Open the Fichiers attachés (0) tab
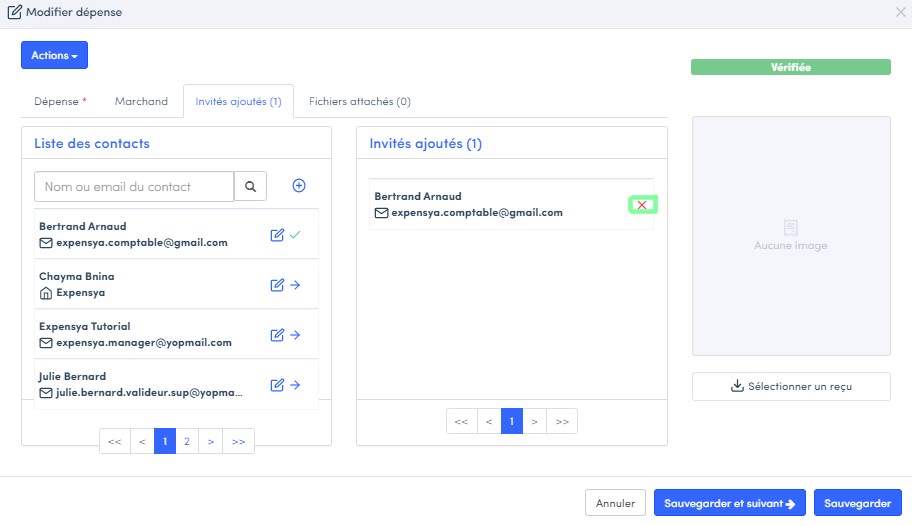Screen dimensions: 912x526 tap(359, 101)
